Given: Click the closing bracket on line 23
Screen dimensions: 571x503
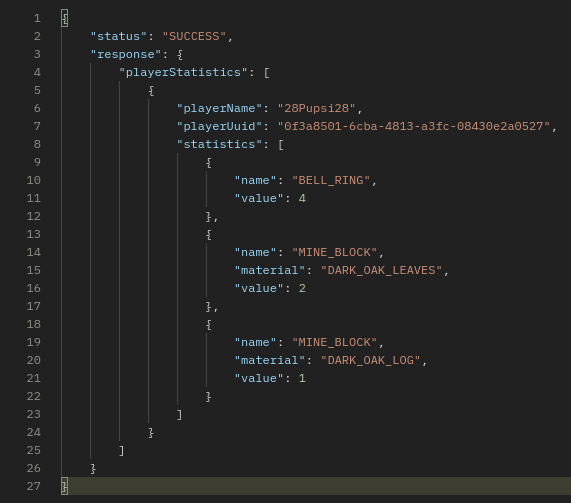Looking at the screenshot, I should (x=180, y=414).
